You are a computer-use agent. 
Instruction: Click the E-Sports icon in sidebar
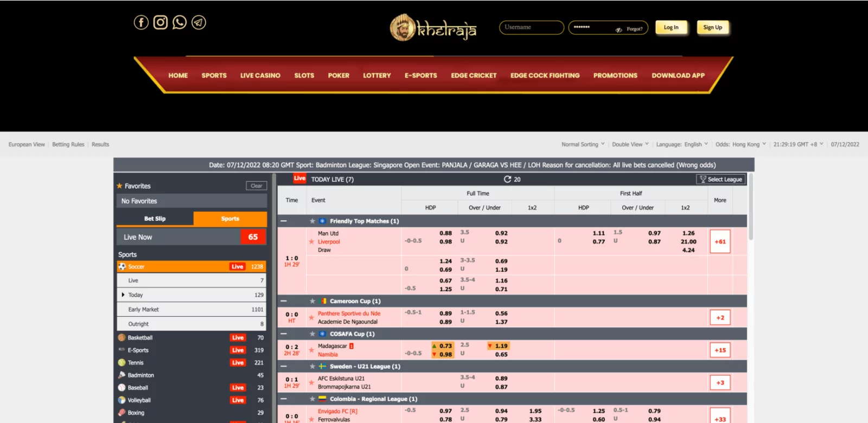click(x=122, y=350)
